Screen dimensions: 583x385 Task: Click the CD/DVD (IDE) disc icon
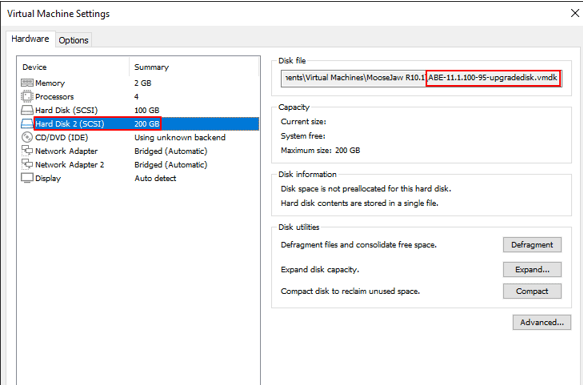pyautogui.click(x=27, y=137)
